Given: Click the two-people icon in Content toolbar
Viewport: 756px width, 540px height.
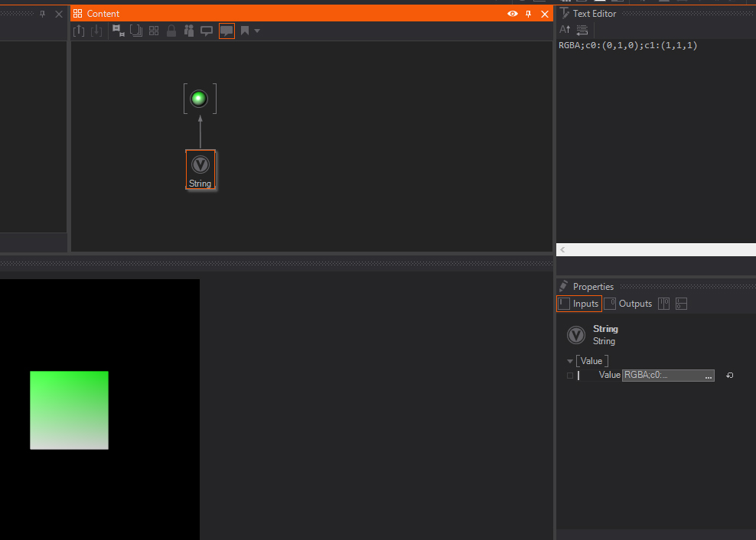Looking at the screenshot, I should click(189, 31).
